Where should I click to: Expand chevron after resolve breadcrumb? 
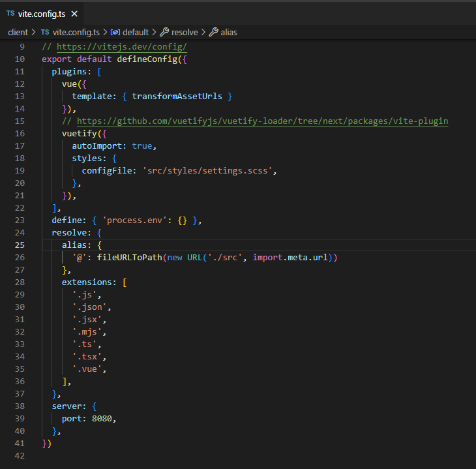coord(203,32)
